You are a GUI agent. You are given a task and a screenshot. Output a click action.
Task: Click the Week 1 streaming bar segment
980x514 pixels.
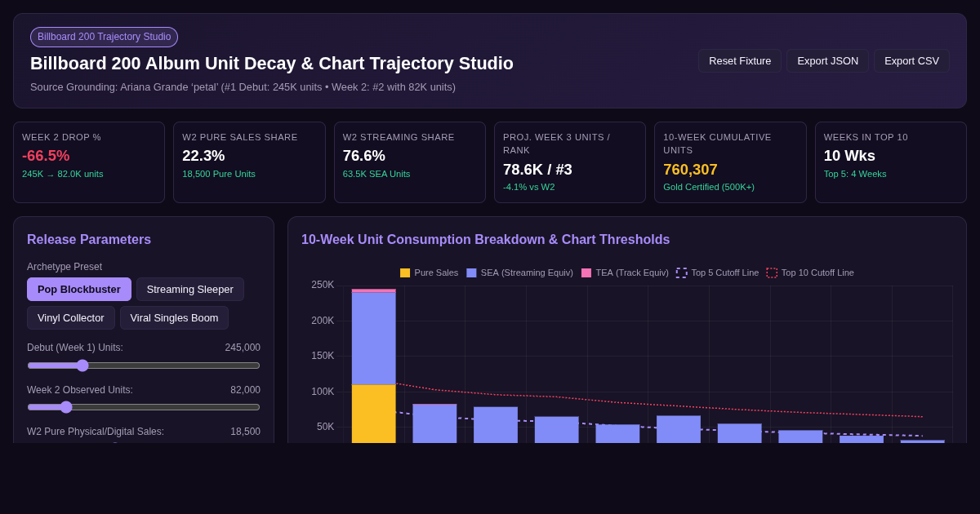373,338
